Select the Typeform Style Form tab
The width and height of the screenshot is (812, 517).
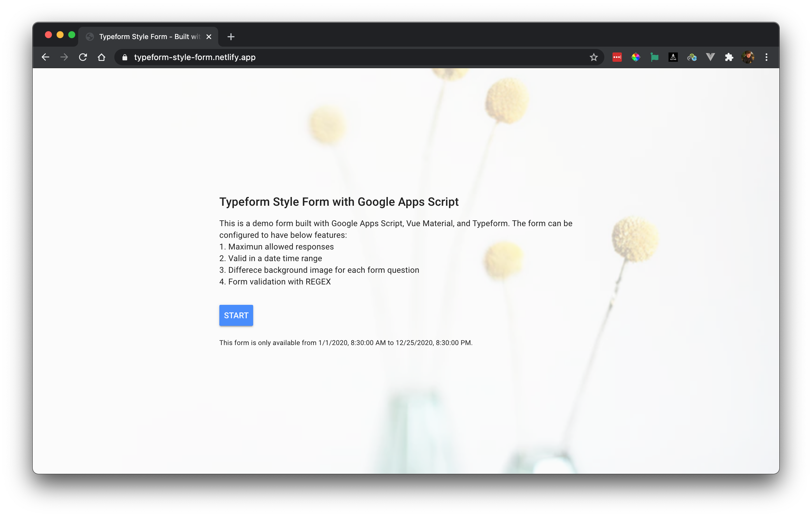pos(145,37)
